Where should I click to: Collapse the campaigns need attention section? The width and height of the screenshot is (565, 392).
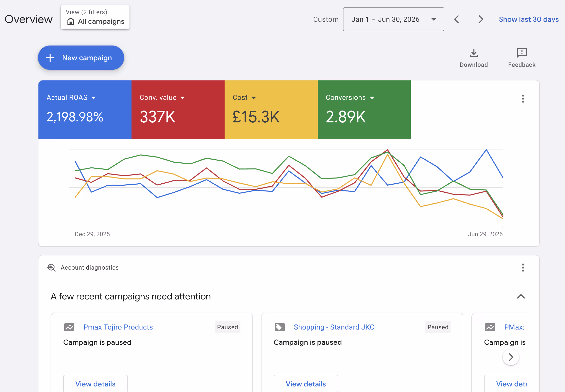521,296
